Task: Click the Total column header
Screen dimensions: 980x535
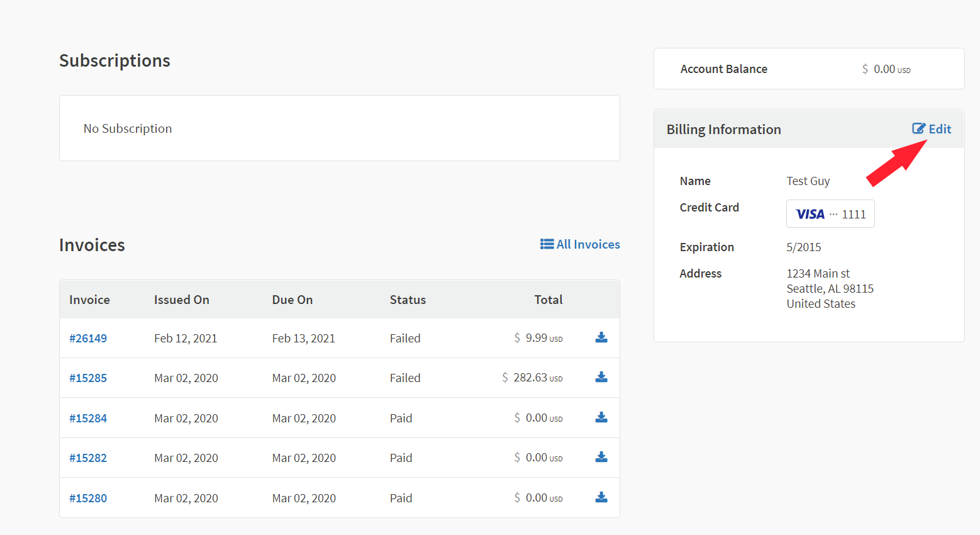Action: coord(548,300)
